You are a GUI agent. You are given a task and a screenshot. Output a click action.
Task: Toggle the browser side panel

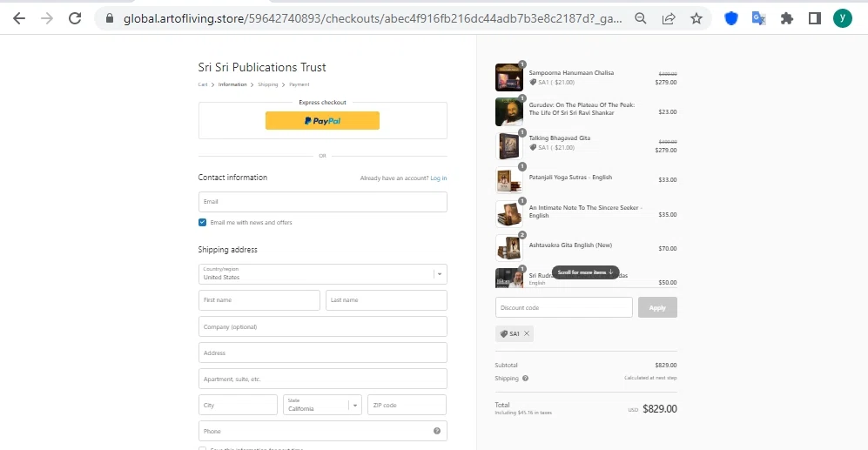coord(814,18)
